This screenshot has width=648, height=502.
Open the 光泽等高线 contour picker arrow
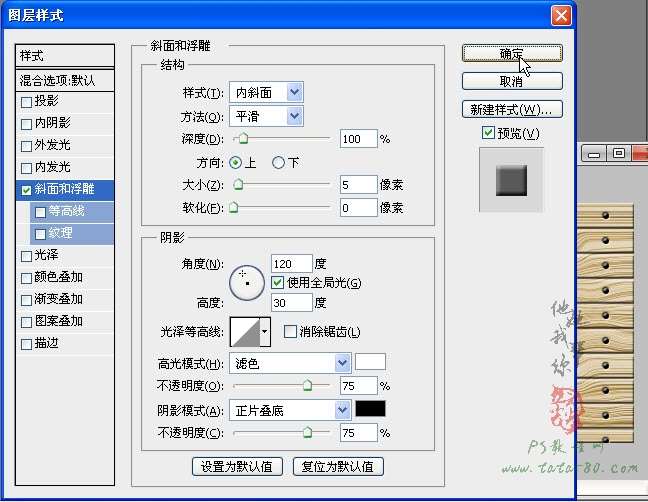pos(265,332)
